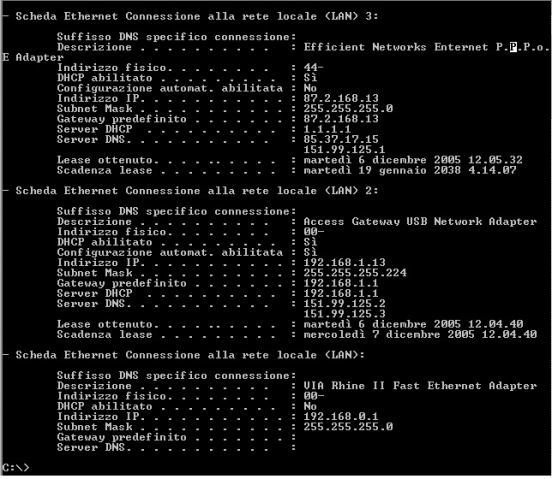Click the IP address 87.2.168.13
This screenshot has width=552, height=479.
point(341,98)
